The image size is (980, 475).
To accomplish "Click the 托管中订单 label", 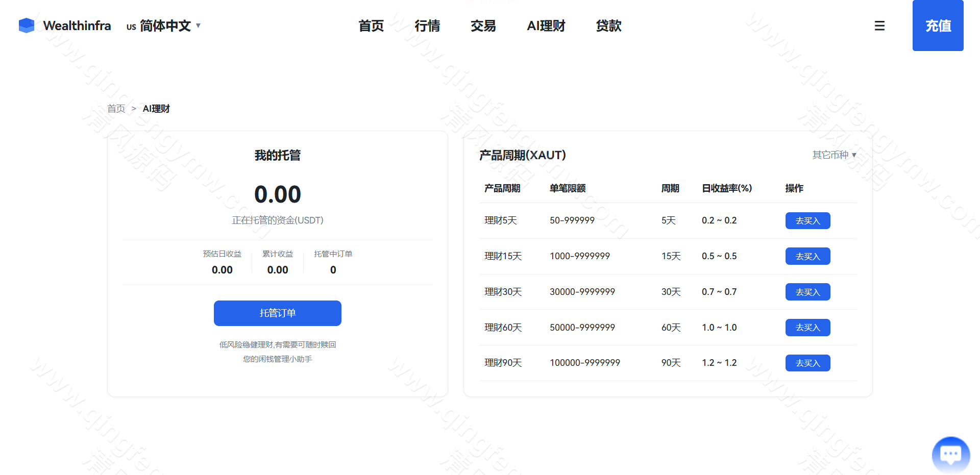I will (333, 254).
